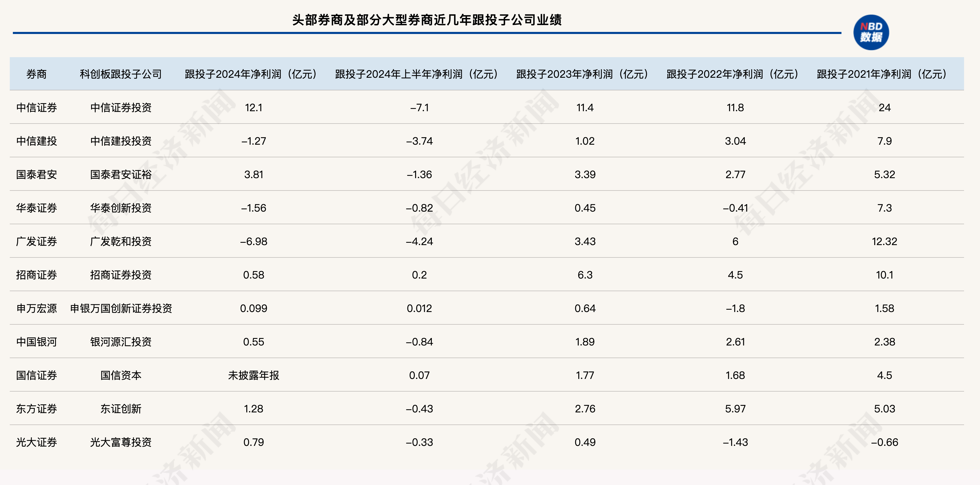Click 中信建投's half-year value –3.74
This screenshot has width=980, height=485.
(x=419, y=141)
